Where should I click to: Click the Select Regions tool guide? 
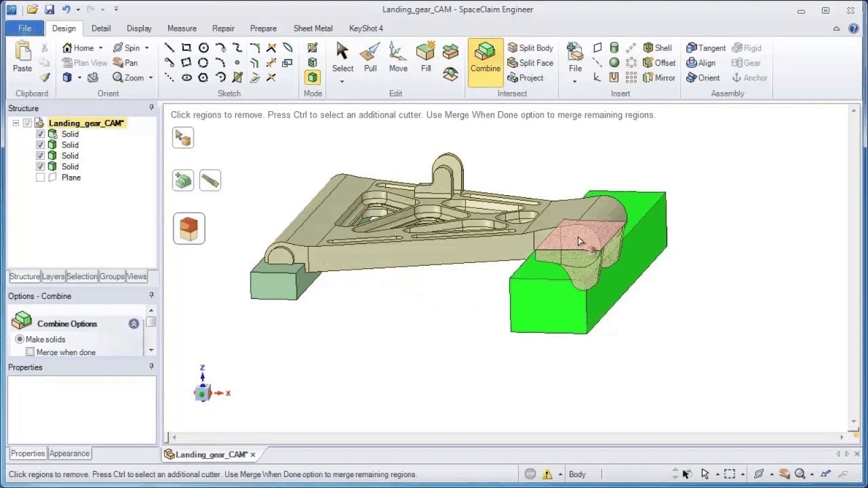pyautogui.click(x=189, y=228)
